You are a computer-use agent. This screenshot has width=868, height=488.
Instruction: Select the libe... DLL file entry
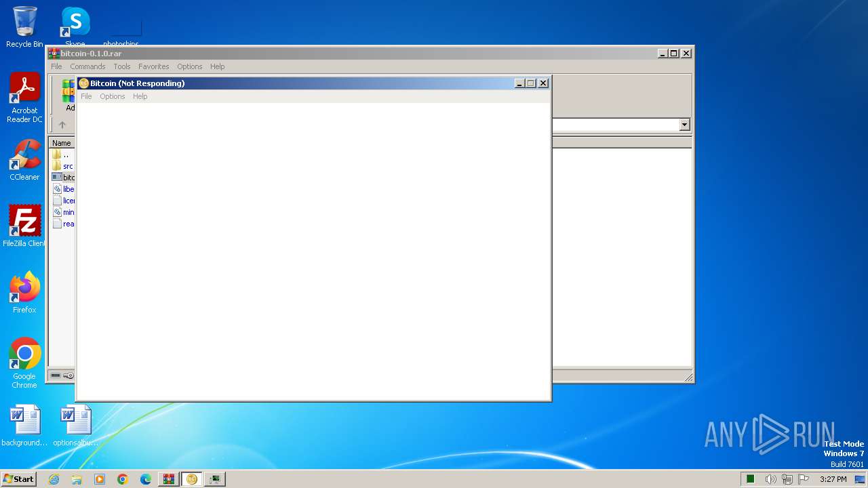click(62, 189)
